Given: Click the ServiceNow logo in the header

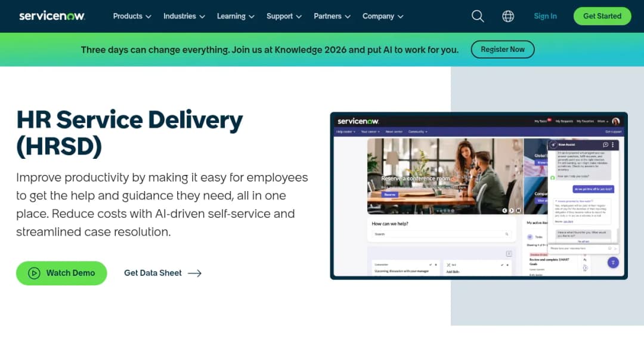Looking at the screenshot, I should [x=52, y=16].
